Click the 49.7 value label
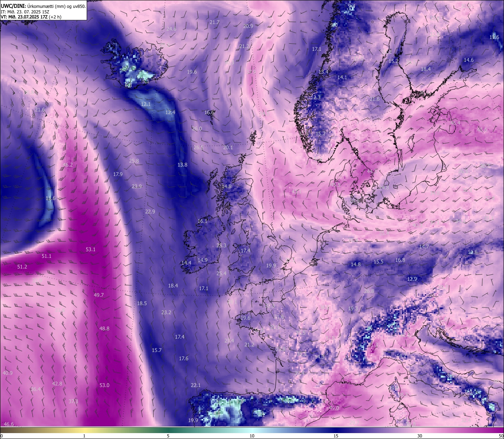 99,295
